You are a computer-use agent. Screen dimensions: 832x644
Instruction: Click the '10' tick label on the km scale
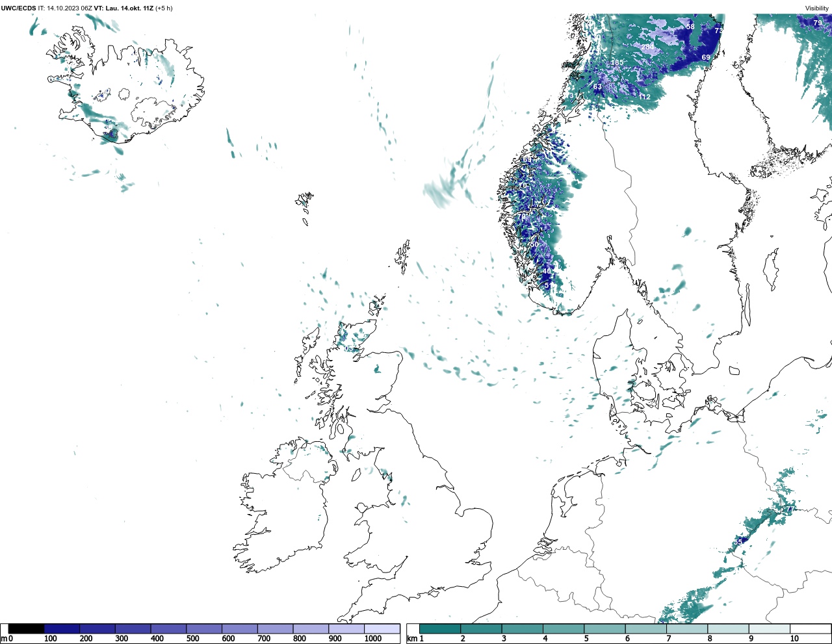(794, 639)
